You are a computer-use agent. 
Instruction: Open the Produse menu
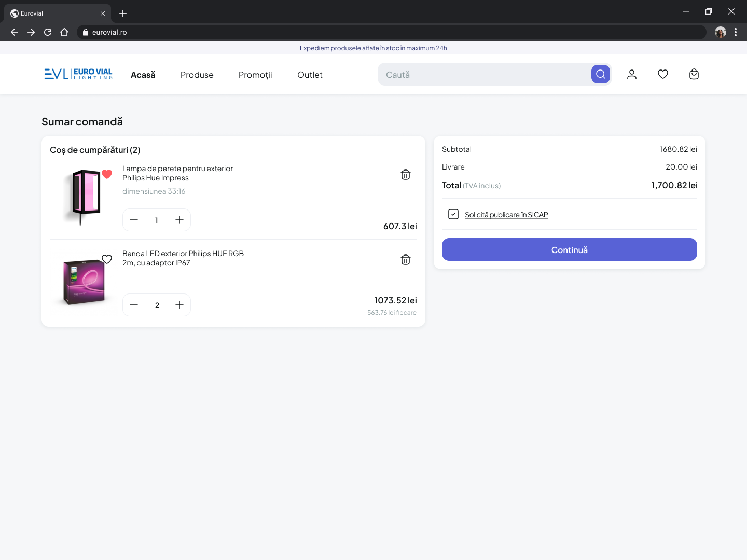point(197,75)
